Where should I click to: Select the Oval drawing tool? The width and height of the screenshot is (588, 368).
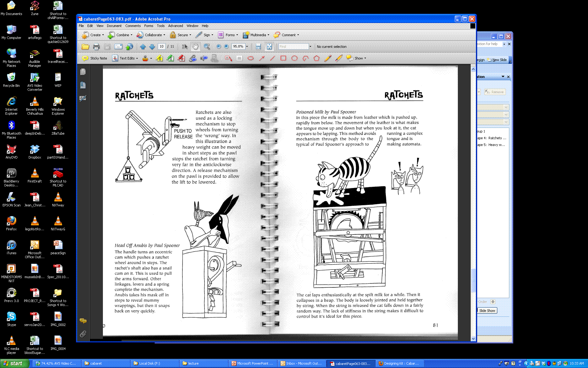pos(294,58)
